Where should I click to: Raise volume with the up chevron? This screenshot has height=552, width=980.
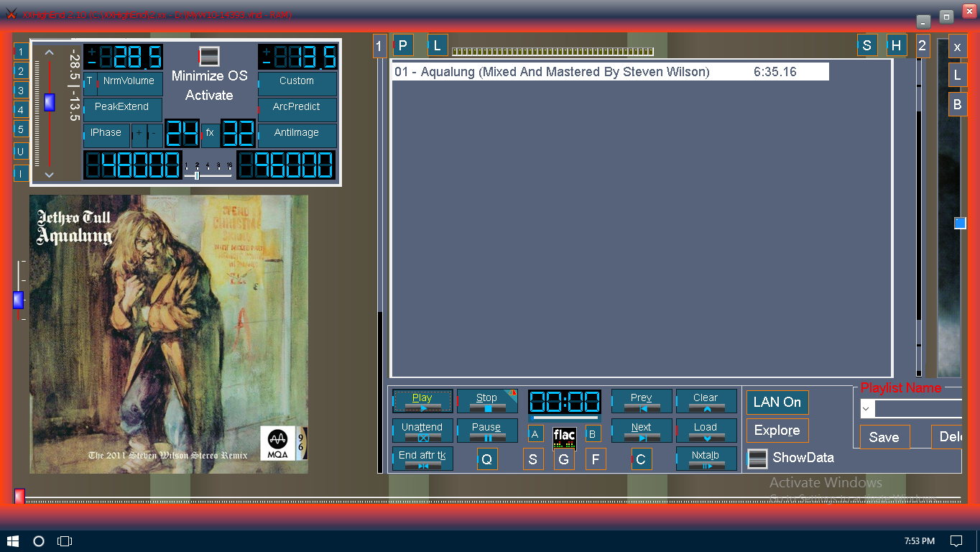click(49, 52)
